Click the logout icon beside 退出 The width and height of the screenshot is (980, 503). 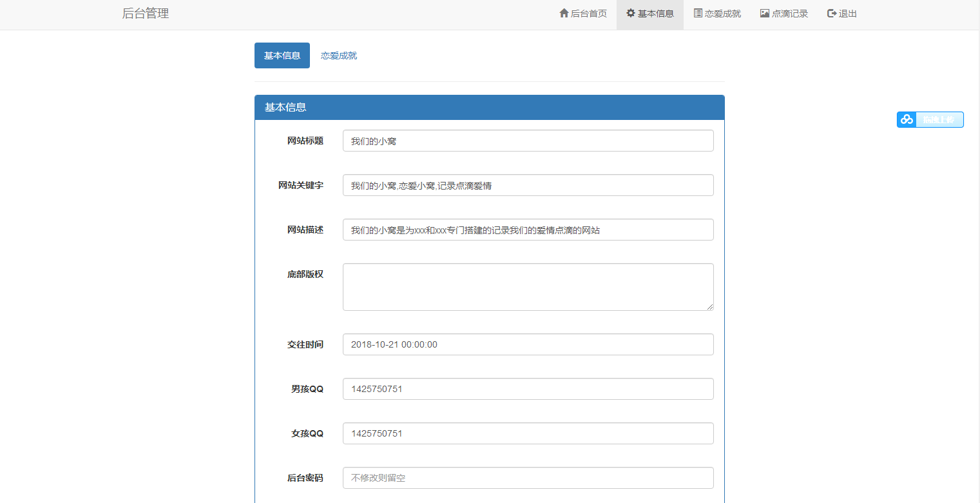pos(832,13)
